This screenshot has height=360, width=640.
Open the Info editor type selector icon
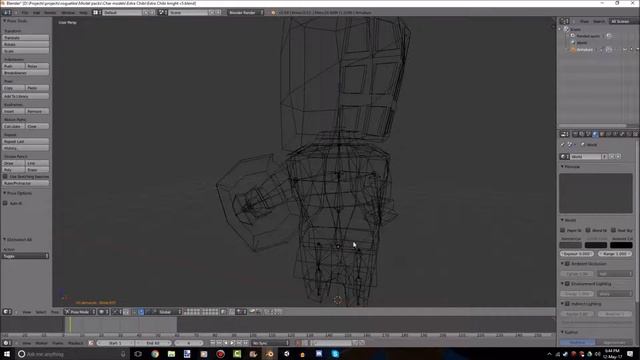click(x=7, y=13)
